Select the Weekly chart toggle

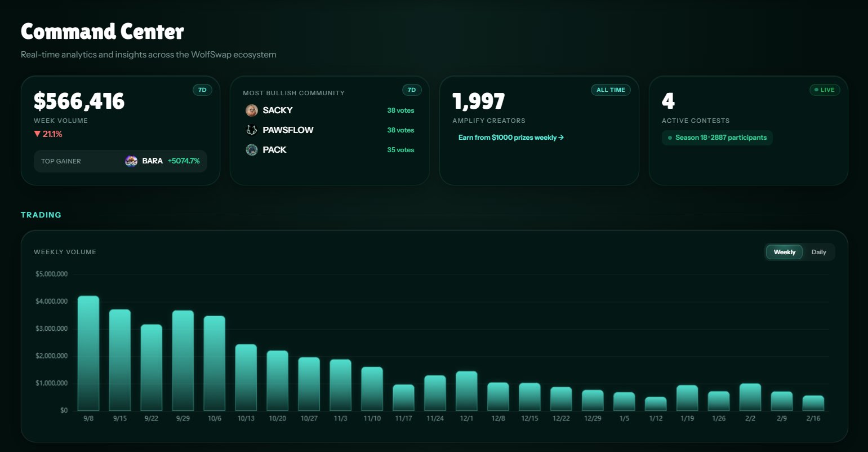pos(784,252)
